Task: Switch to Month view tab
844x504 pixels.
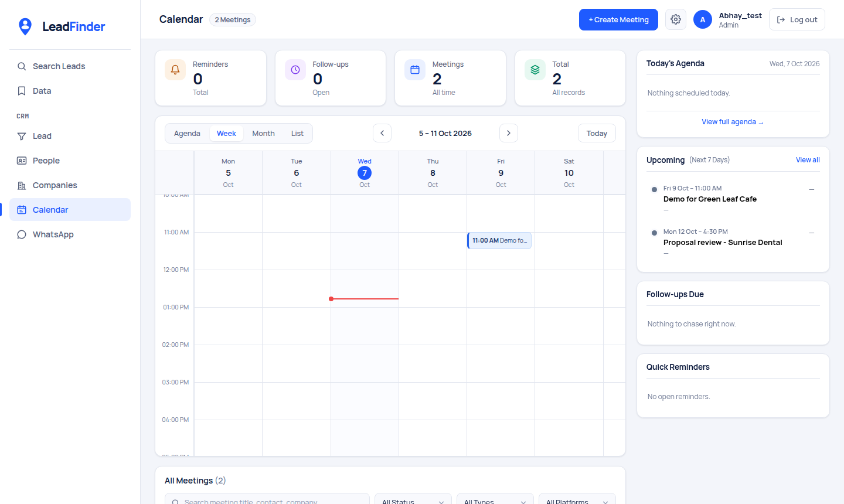Action: 263,134
